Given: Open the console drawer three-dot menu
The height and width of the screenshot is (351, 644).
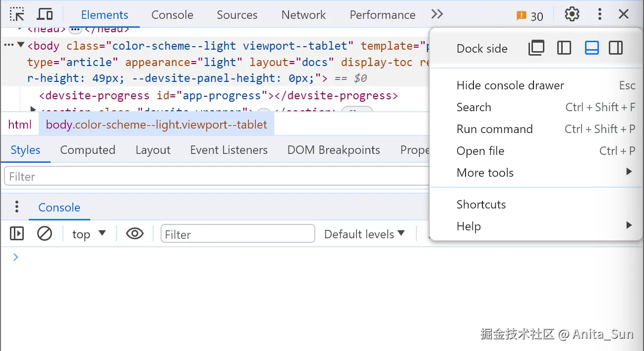Looking at the screenshot, I should click(x=17, y=207).
